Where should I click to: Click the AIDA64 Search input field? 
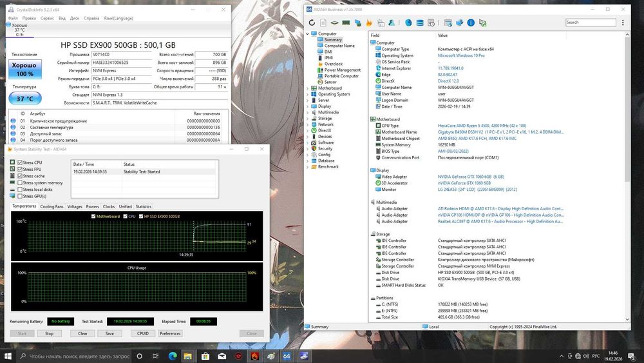point(591,23)
